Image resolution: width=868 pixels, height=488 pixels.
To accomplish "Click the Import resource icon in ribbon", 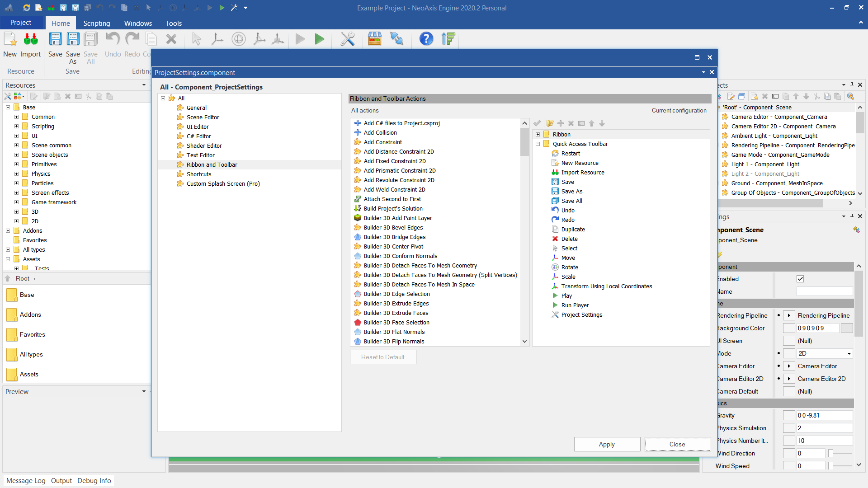I will tap(30, 40).
